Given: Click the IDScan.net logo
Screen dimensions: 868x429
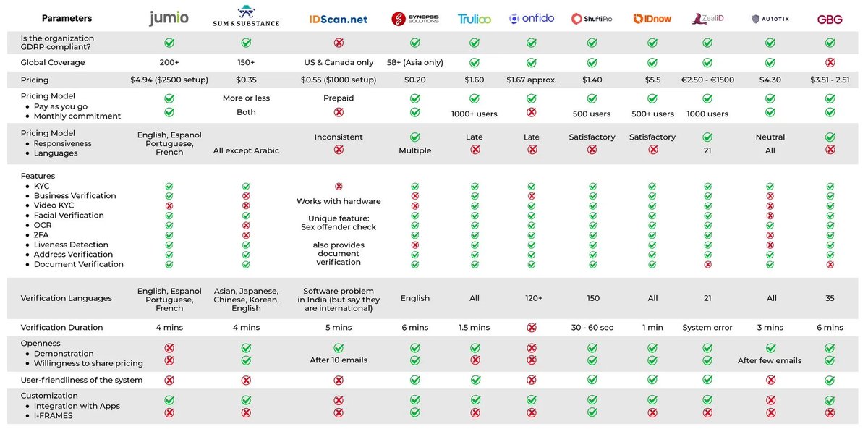Looking at the screenshot, I should point(338,19).
